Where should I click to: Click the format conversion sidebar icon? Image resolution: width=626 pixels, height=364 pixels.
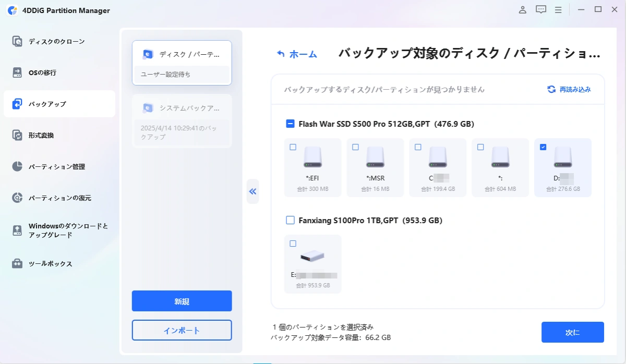[17, 135]
